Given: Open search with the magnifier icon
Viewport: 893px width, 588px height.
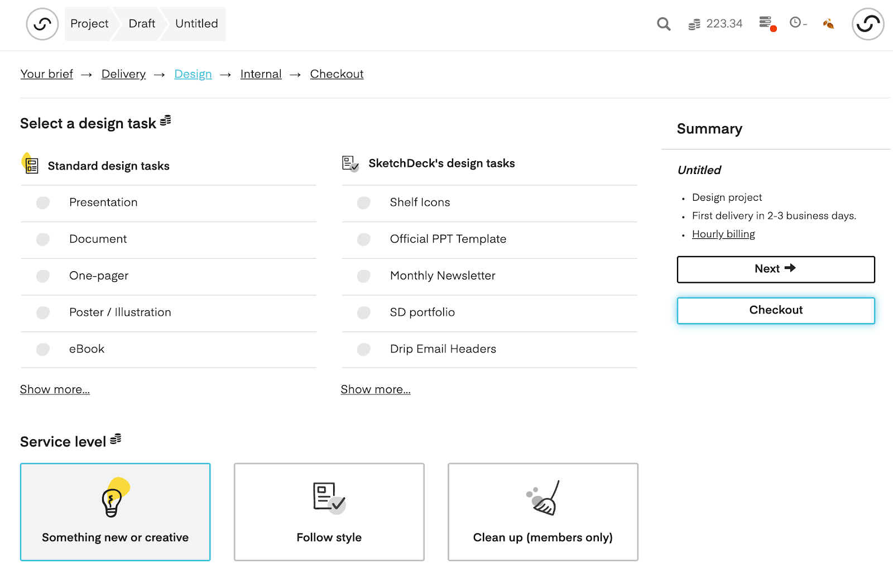Looking at the screenshot, I should click(x=664, y=24).
